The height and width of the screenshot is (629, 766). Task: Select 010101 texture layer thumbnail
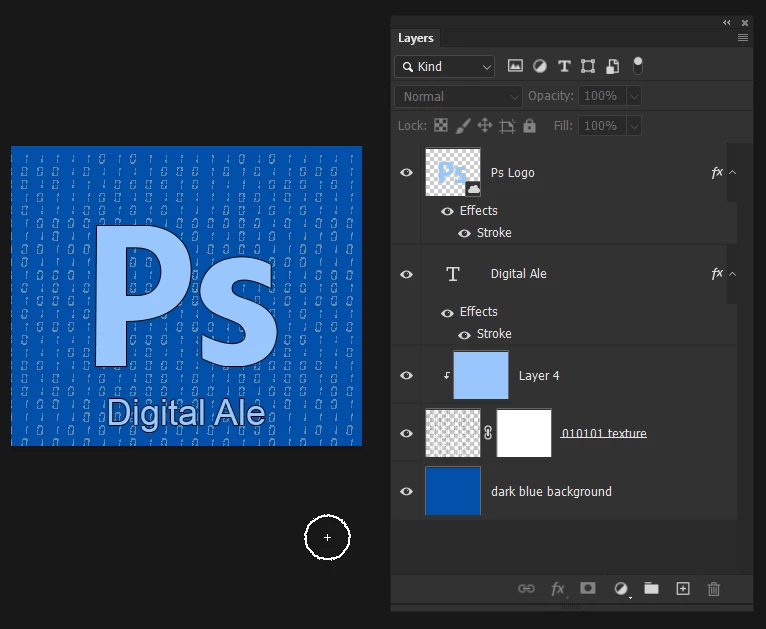pyautogui.click(x=453, y=433)
